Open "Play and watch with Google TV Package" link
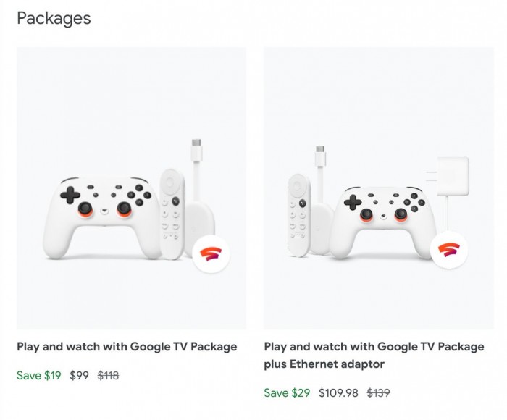The width and height of the screenshot is (507, 420). tap(127, 347)
